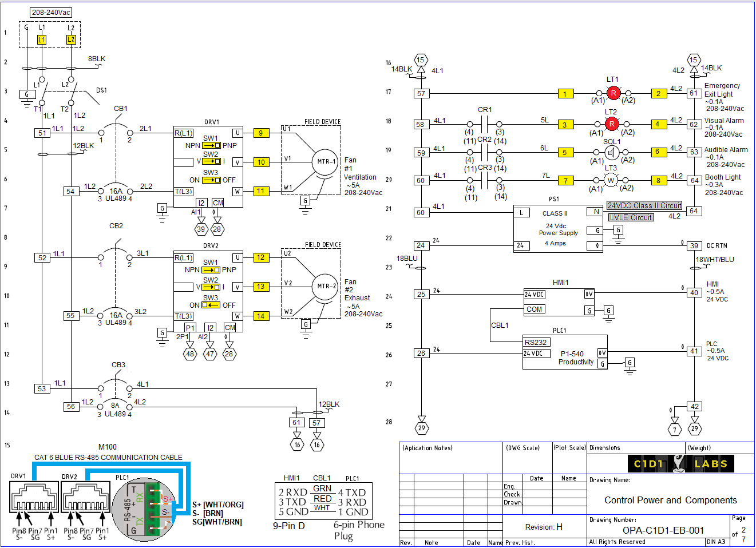This screenshot has height=548, width=756.
Task: Select the MTR-2 exhaust fan motor symbol
Action: [325, 286]
